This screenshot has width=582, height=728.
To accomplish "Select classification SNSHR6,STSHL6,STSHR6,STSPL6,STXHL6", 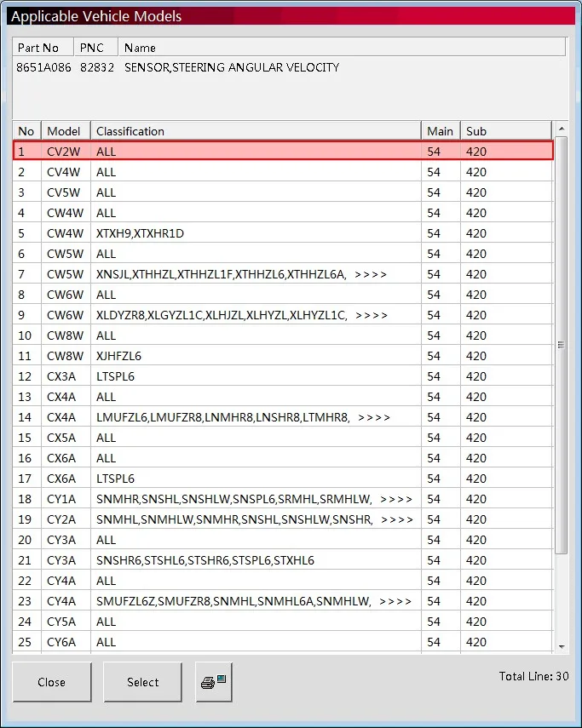I will tap(205, 560).
